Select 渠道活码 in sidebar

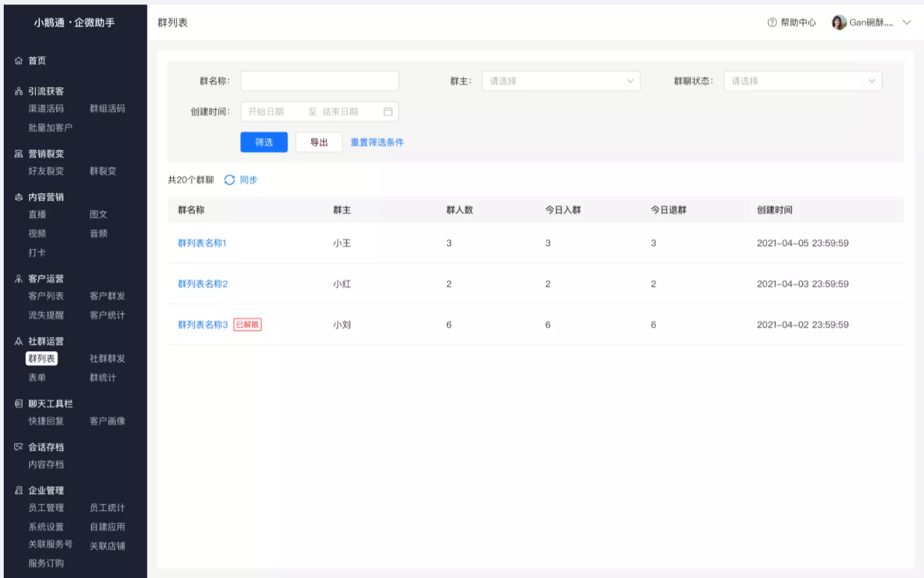(46, 109)
